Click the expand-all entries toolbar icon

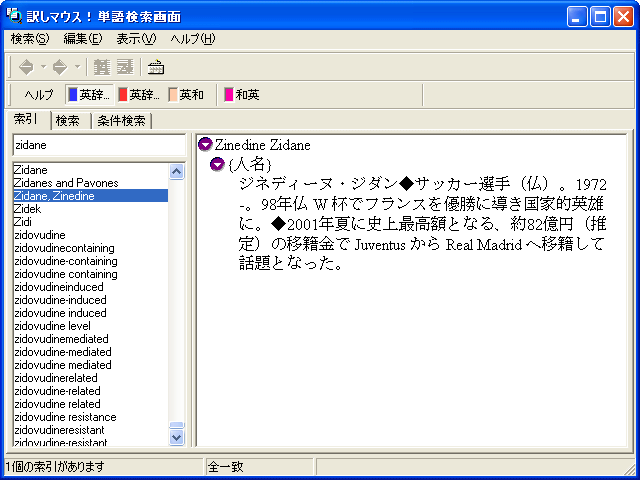tap(101, 67)
